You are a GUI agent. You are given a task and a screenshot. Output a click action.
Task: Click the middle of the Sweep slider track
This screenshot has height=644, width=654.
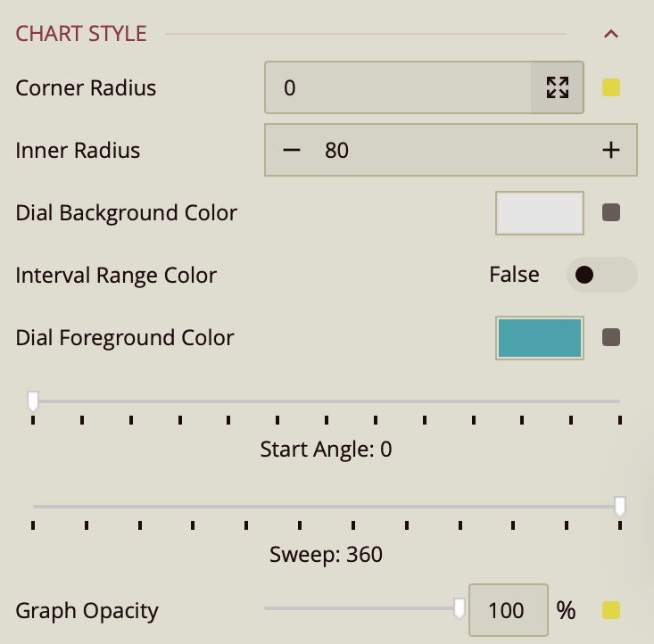[x=327, y=507]
